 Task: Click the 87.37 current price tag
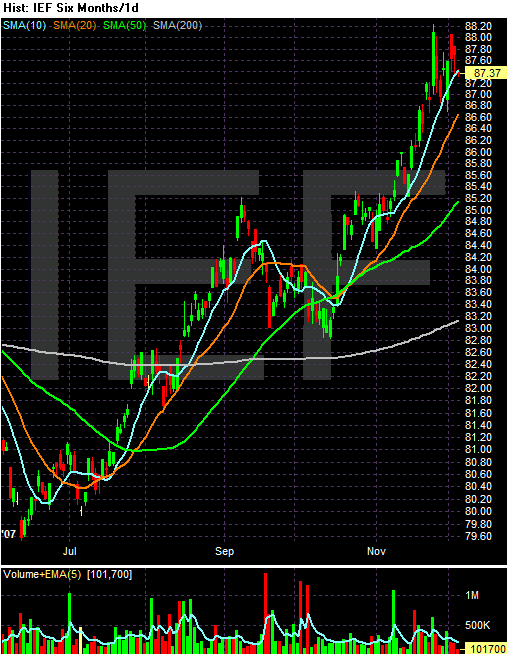click(x=487, y=73)
